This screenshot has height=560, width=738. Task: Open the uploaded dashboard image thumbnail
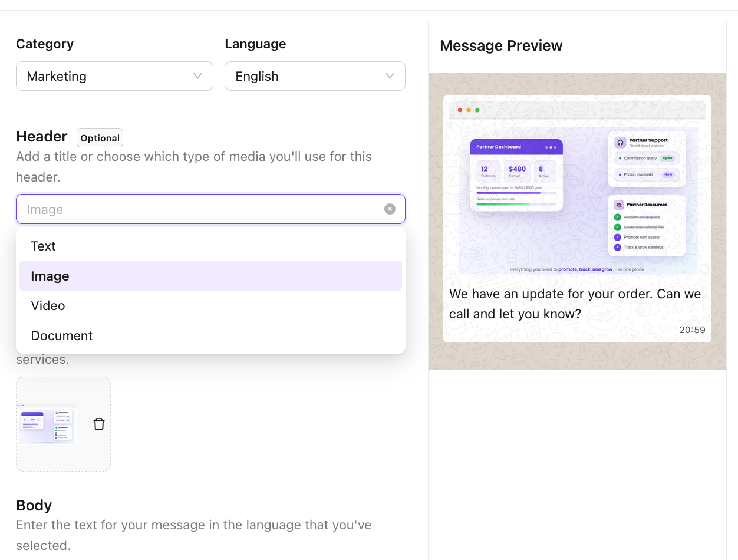(x=47, y=424)
